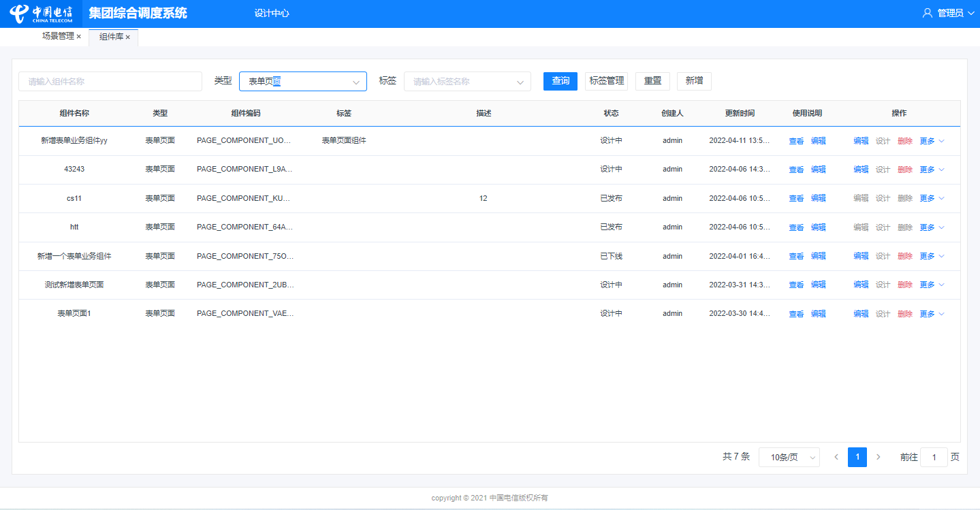Open the 标签 name dropdown
980x510 pixels.
click(467, 82)
